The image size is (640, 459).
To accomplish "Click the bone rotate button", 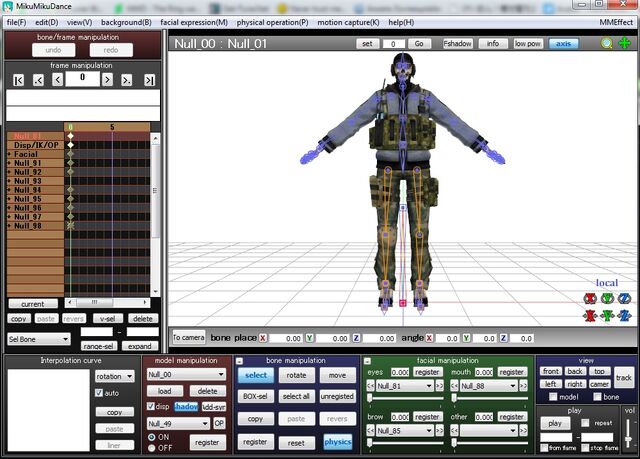I will (x=296, y=375).
